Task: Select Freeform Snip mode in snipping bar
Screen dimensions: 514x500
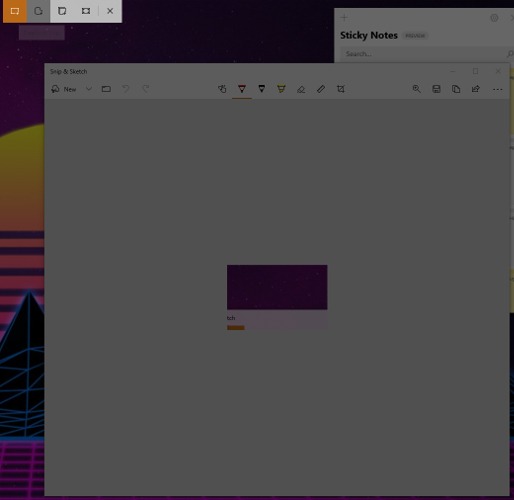Action: click(38, 11)
